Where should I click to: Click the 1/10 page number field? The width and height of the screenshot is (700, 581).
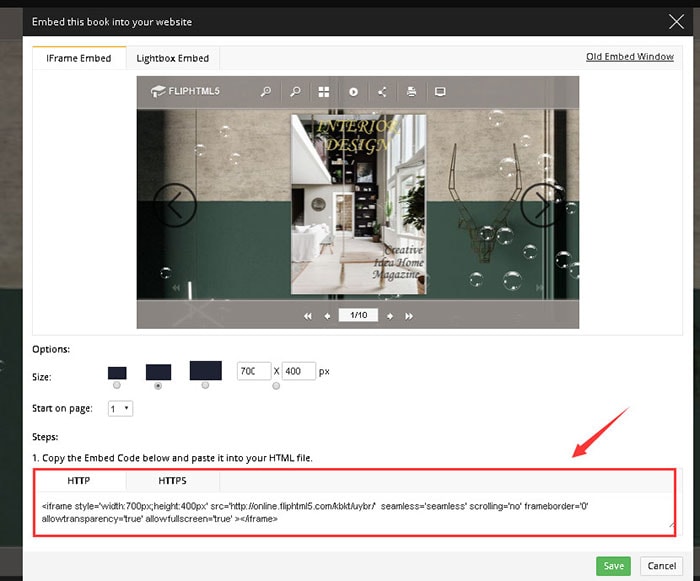(x=358, y=315)
